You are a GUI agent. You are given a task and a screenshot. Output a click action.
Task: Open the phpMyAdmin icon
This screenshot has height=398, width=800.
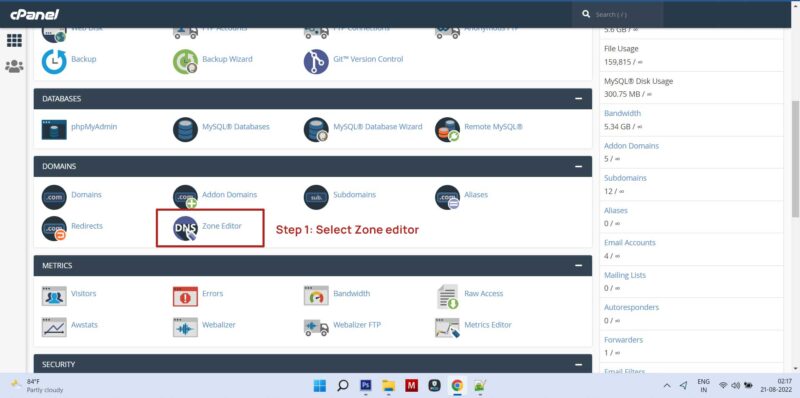click(x=54, y=130)
